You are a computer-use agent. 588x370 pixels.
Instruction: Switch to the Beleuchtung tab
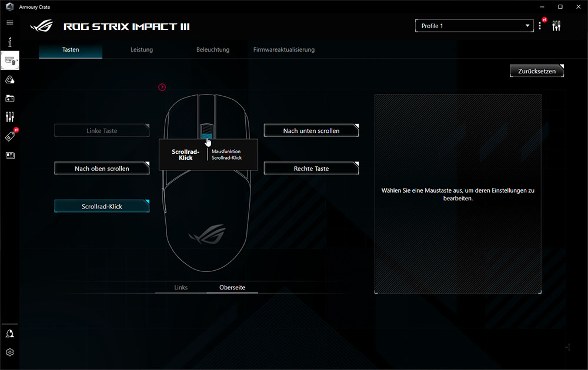point(213,49)
